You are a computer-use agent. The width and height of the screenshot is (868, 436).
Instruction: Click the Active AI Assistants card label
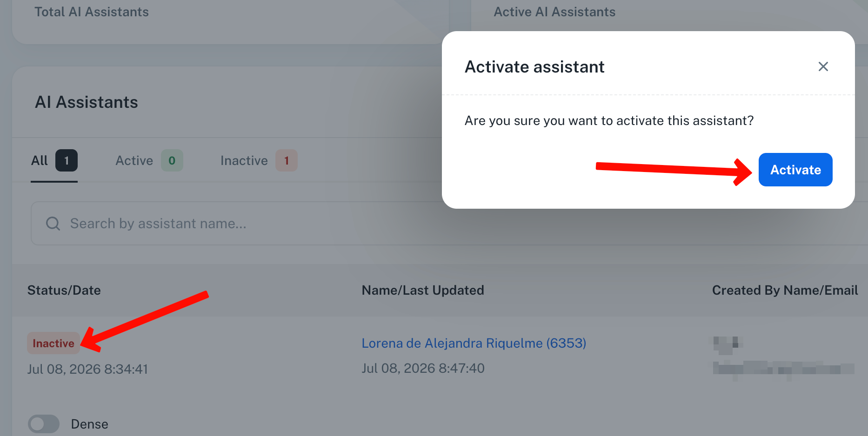coord(554,12)
